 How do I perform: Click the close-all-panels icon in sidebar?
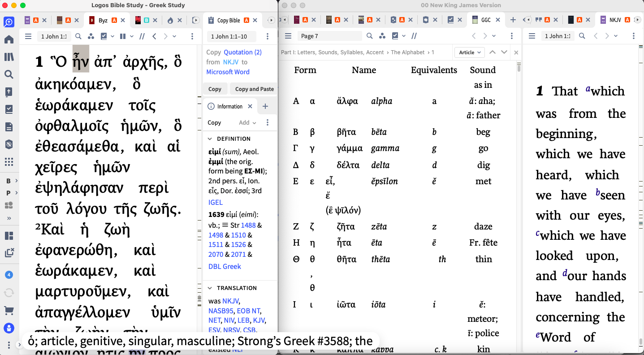tap(9, 253)
